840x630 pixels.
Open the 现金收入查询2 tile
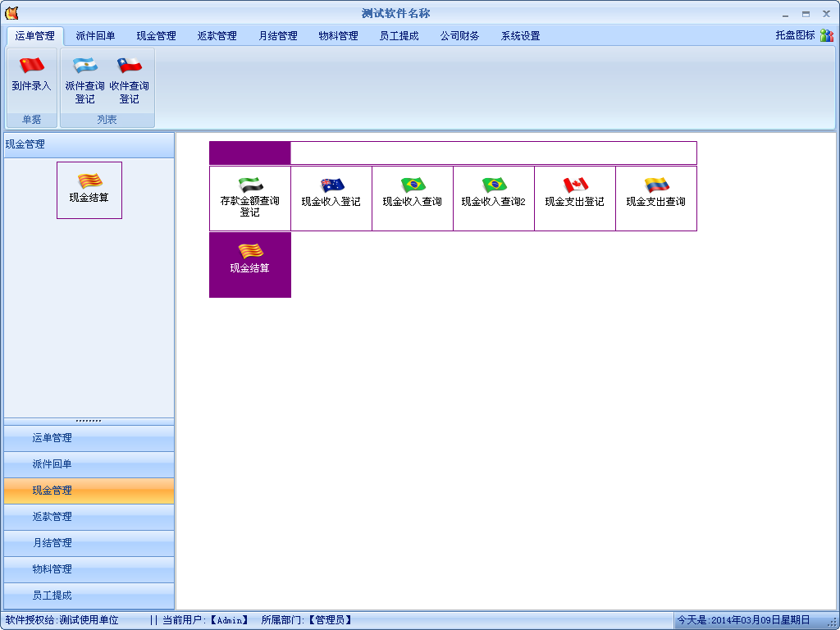493,199
